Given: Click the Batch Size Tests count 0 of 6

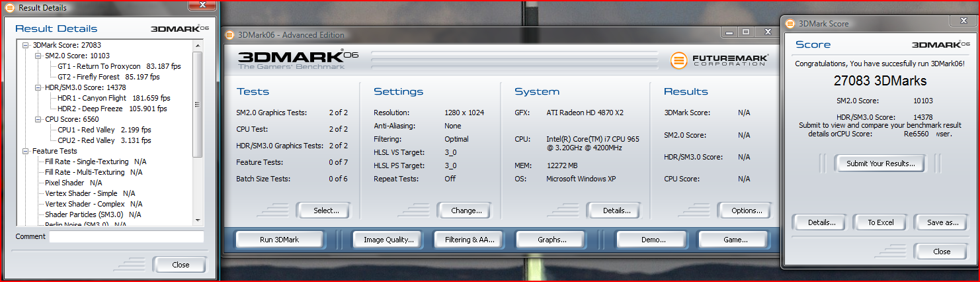Looking at the screenshot, I should click(339, 179).
